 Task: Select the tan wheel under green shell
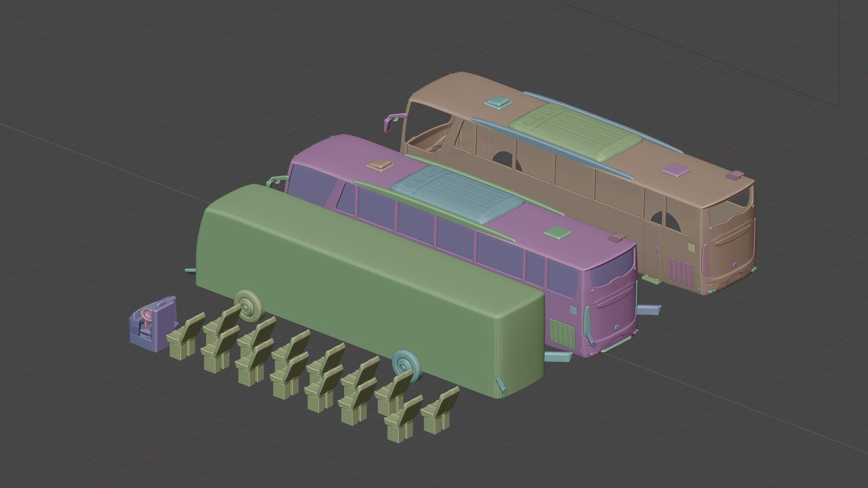248,306
